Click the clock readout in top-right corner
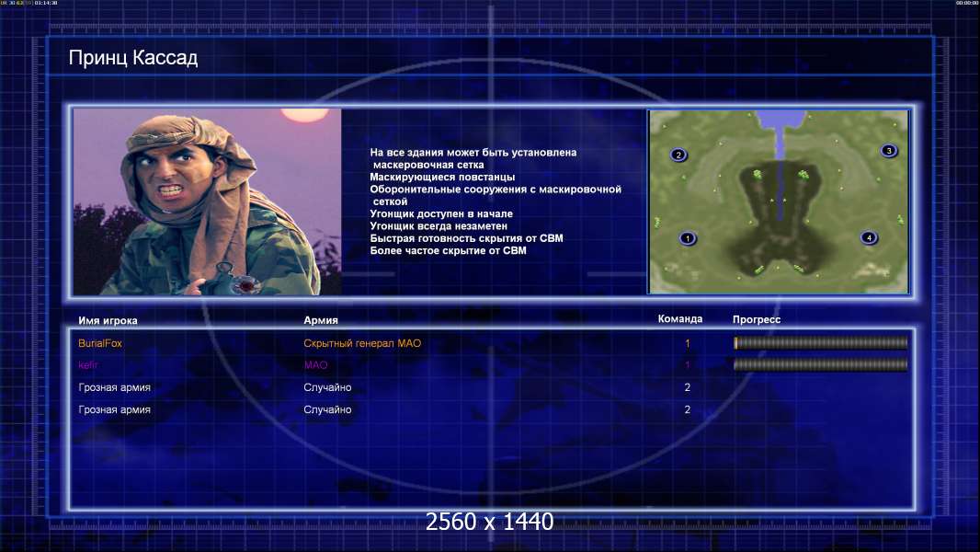 (967, 3)
